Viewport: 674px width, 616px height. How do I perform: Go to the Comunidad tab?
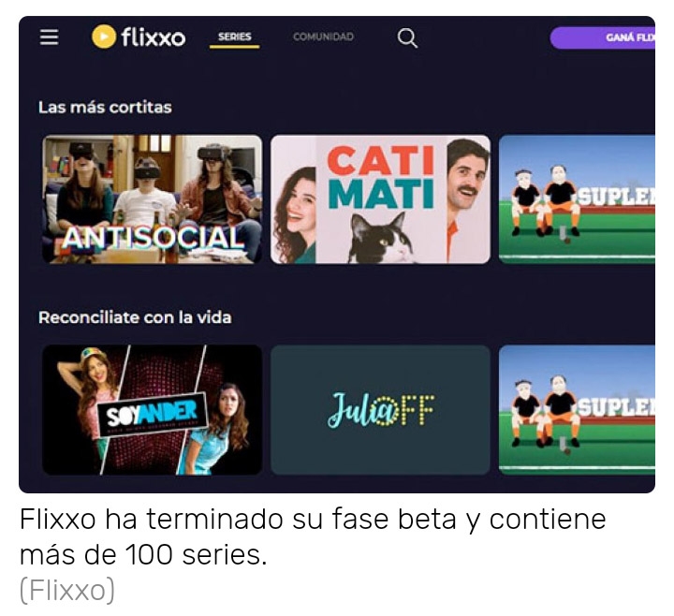pos(323,37)
